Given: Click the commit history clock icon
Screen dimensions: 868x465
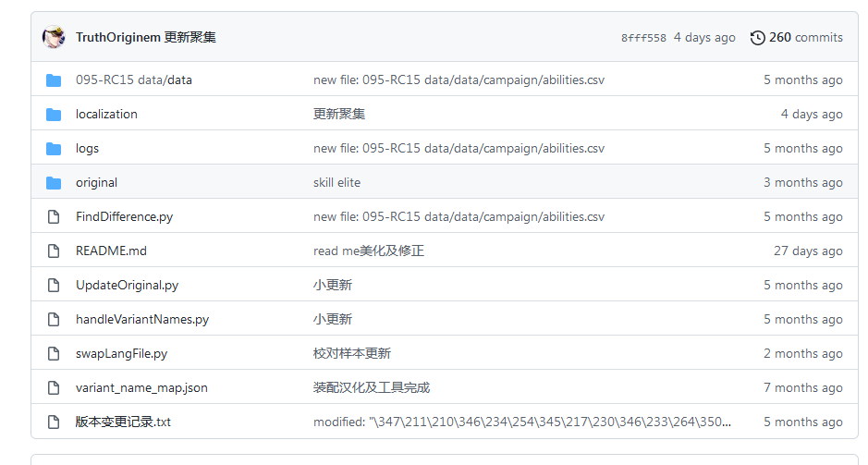Looking at the screenshot, I should click(x=757, y=38).
